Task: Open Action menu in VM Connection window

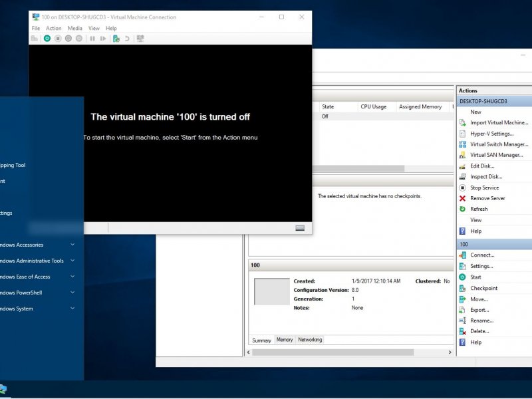Action: coord(54,28)
